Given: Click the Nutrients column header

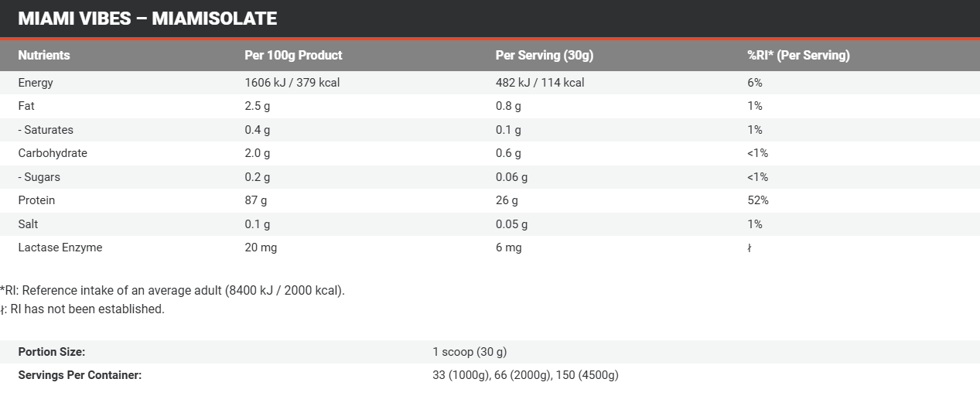Looking at the screenshot, I should (x=44, y=56).
